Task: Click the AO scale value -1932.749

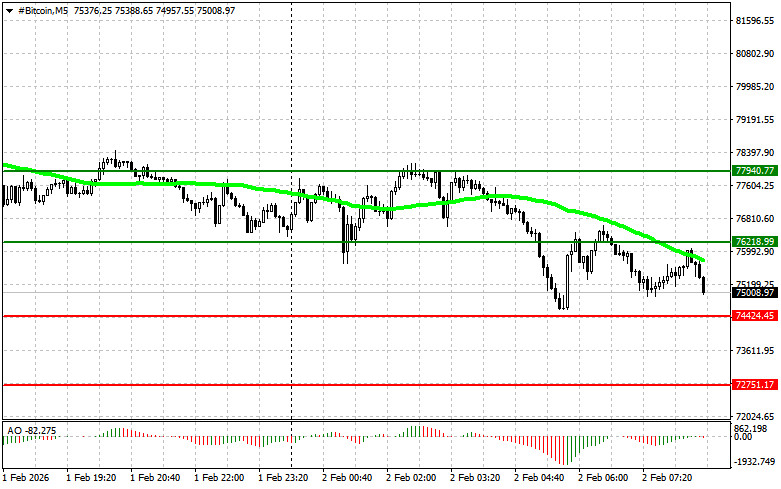Action: coord(754,462)
